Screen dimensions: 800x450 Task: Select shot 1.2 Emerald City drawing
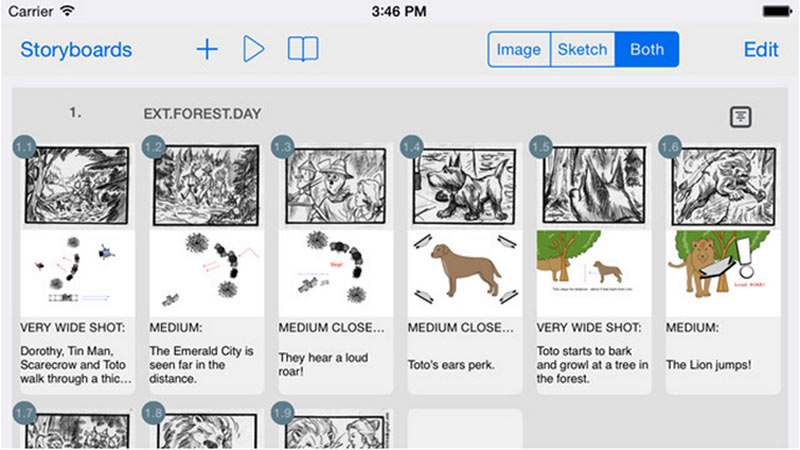[206, 187]
